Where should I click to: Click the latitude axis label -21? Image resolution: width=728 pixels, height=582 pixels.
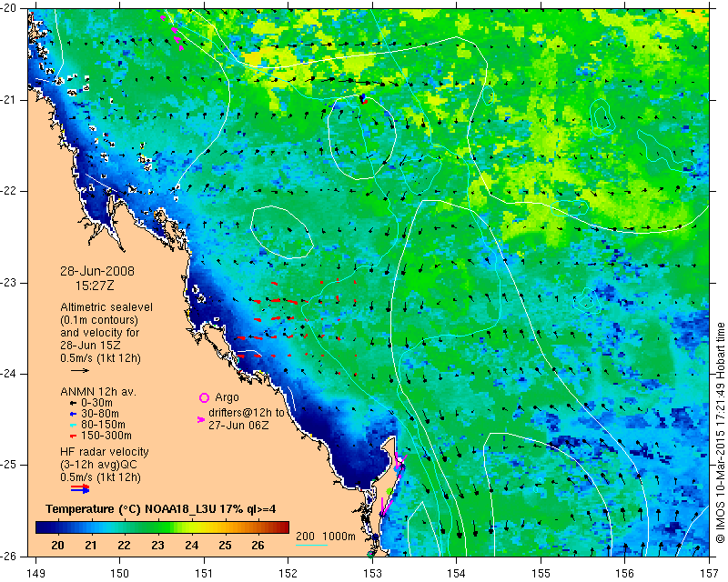[8, 100]
